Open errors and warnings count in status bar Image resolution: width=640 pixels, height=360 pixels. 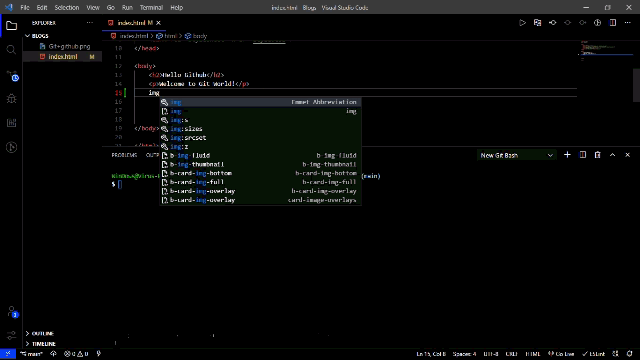pos(76,354)
